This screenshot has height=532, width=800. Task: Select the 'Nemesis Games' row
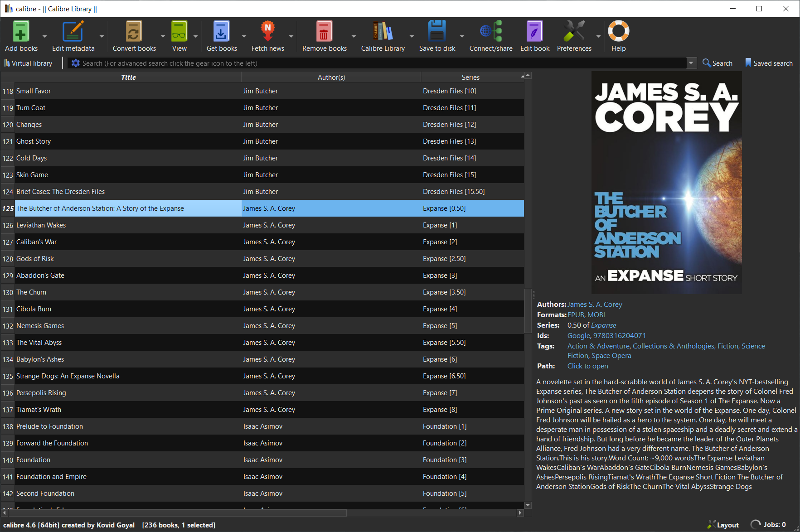click(x=263, y=326)
